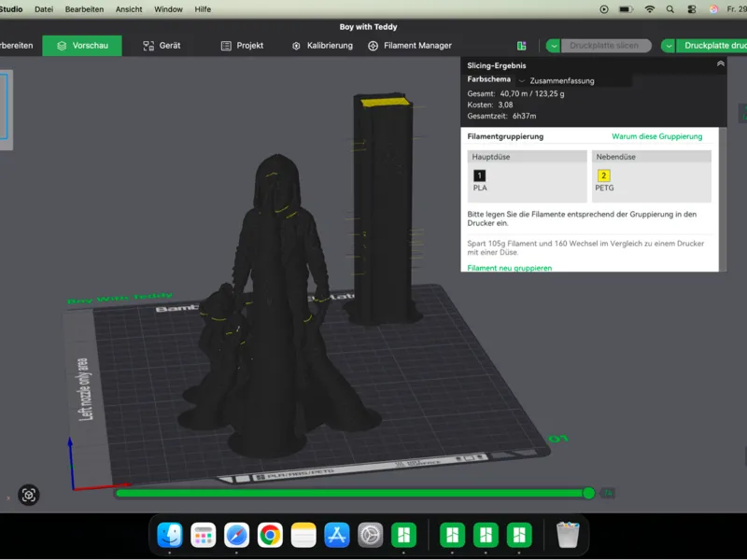Open the plate layout icon beside slice button
This screenshot has width=747, height=560.
point(522,46)
